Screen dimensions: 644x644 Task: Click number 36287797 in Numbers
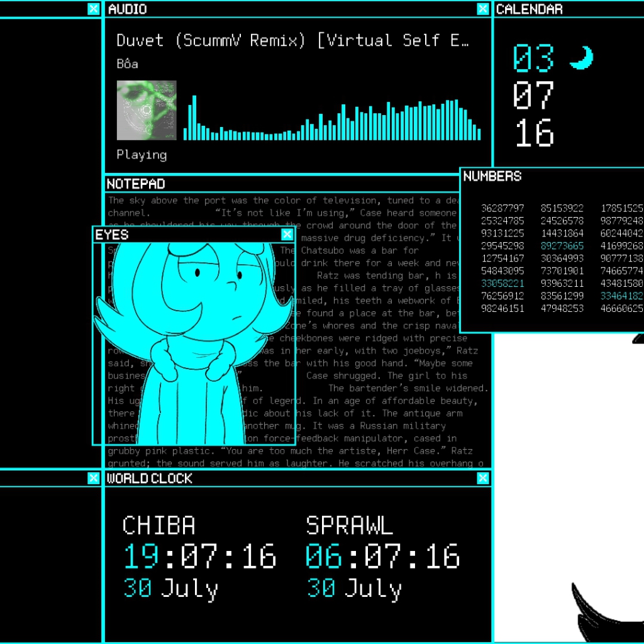(502, 208)
